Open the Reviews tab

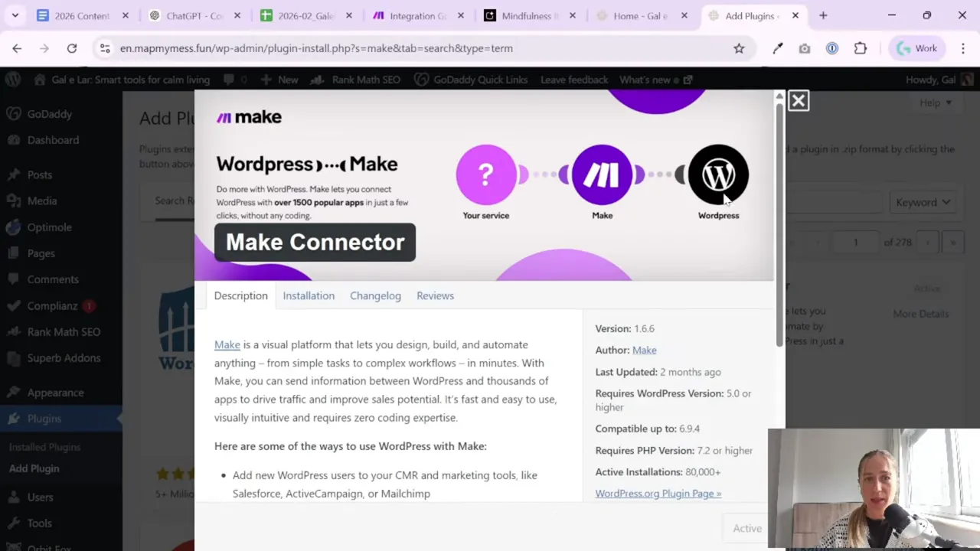pos(435,295)
